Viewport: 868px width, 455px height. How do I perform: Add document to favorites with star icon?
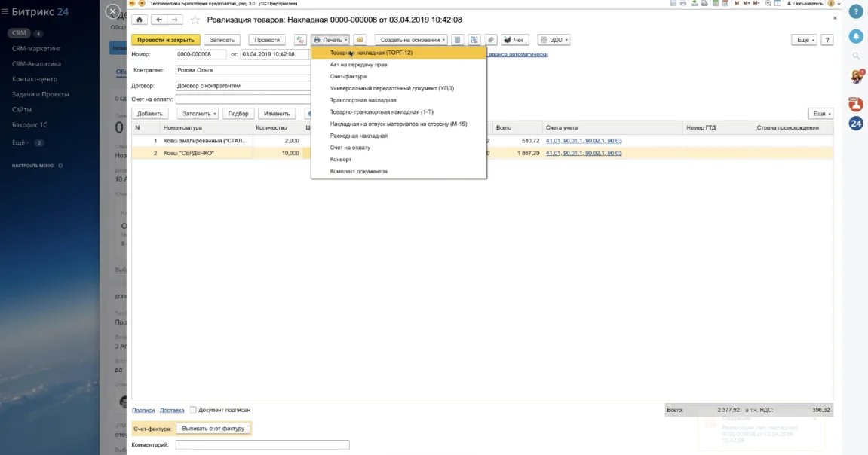tap(195, 20)
